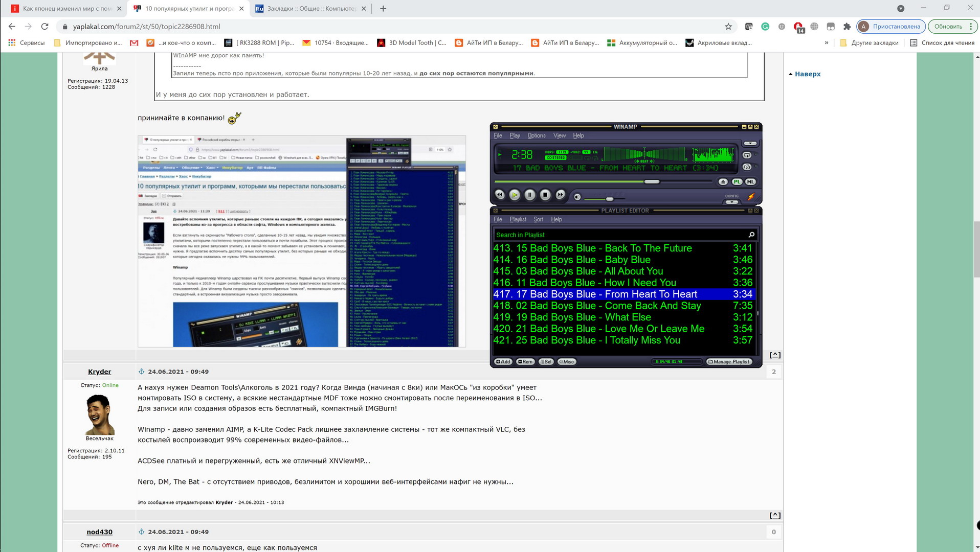Image resolution: width=980 pixels, height=552 pixels.
Task: Bookmark this page with the star
Action: [728, 27]
